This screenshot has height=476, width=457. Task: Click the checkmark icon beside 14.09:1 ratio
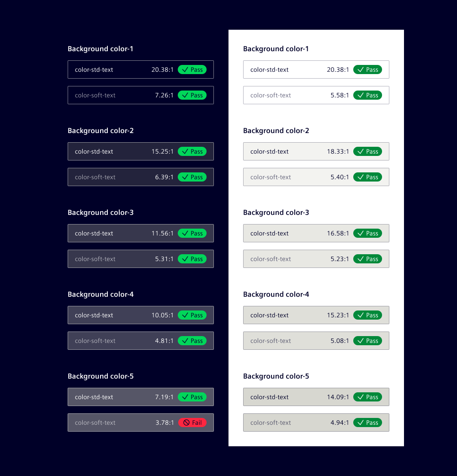361,397
